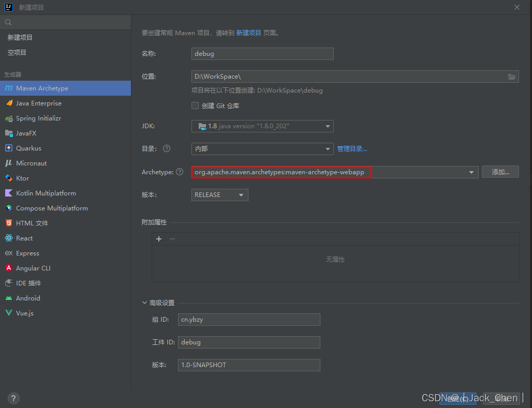The width and height of the screenshot is (532, 408).
Task: Close the 新建项目 dialog
Action: tap(516, 7)
